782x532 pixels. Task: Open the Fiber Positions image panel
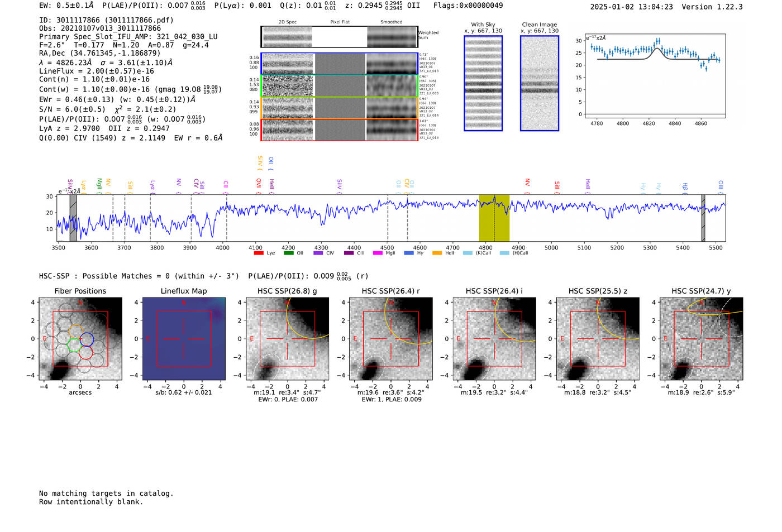(x=80, y=339)
